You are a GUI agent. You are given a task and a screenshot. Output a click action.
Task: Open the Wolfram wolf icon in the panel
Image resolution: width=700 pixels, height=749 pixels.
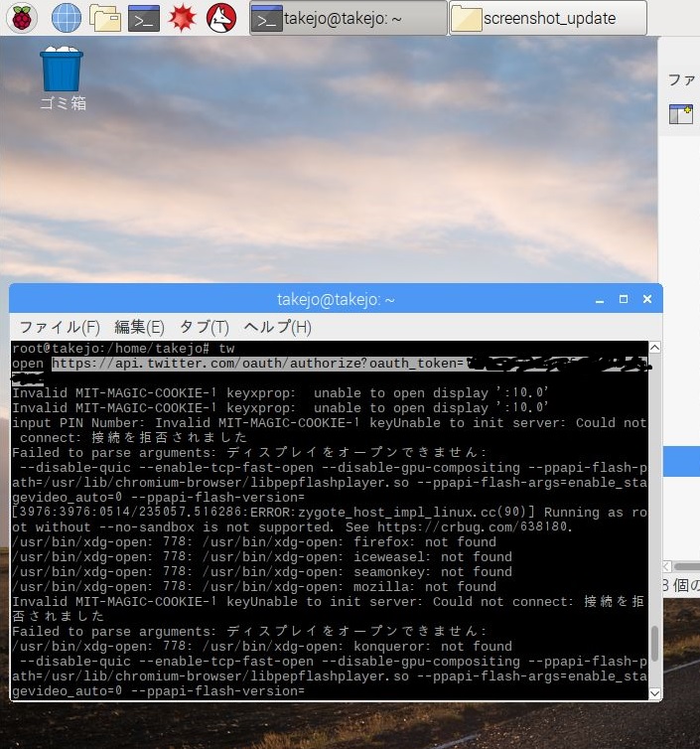click(221, 17)
